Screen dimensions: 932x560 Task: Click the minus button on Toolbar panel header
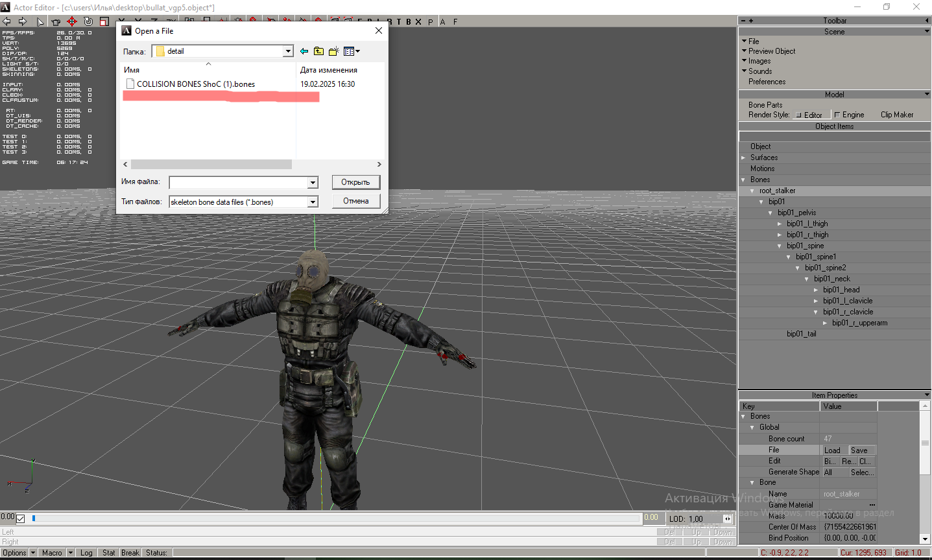click(x=743, y=21)
